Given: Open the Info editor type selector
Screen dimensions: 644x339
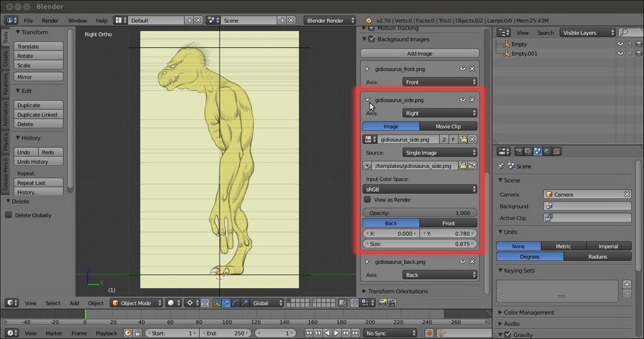Looking at the screenshot, I should tap(11, 20).
